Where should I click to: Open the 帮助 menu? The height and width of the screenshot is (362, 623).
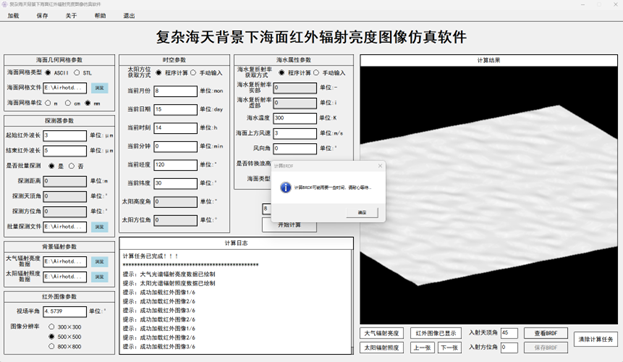100,16
